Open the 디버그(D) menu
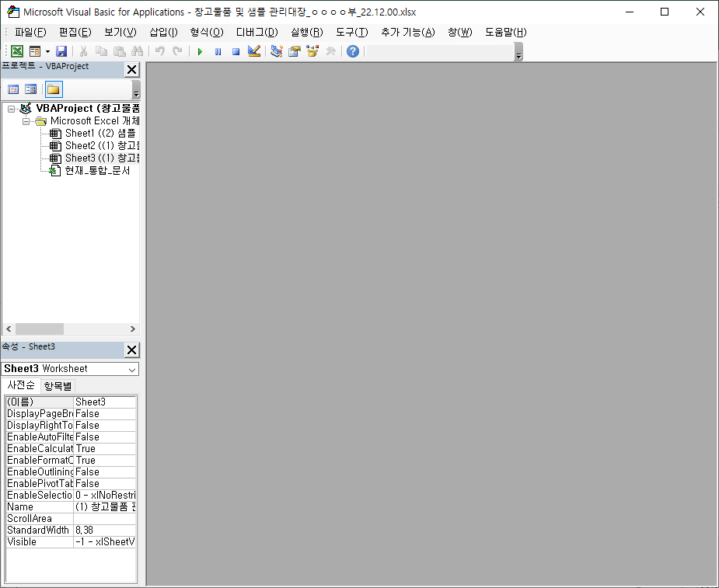 257,33
